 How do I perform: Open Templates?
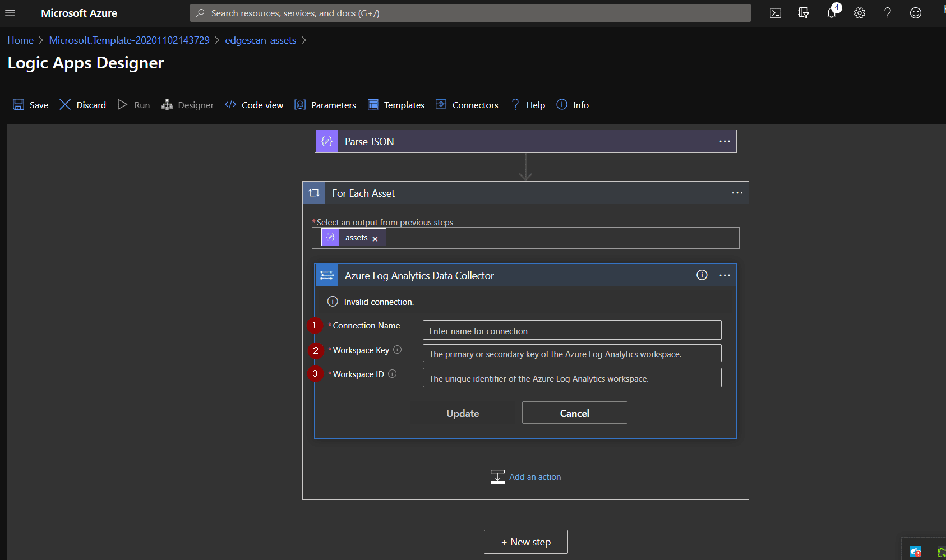tap(396, 105)
